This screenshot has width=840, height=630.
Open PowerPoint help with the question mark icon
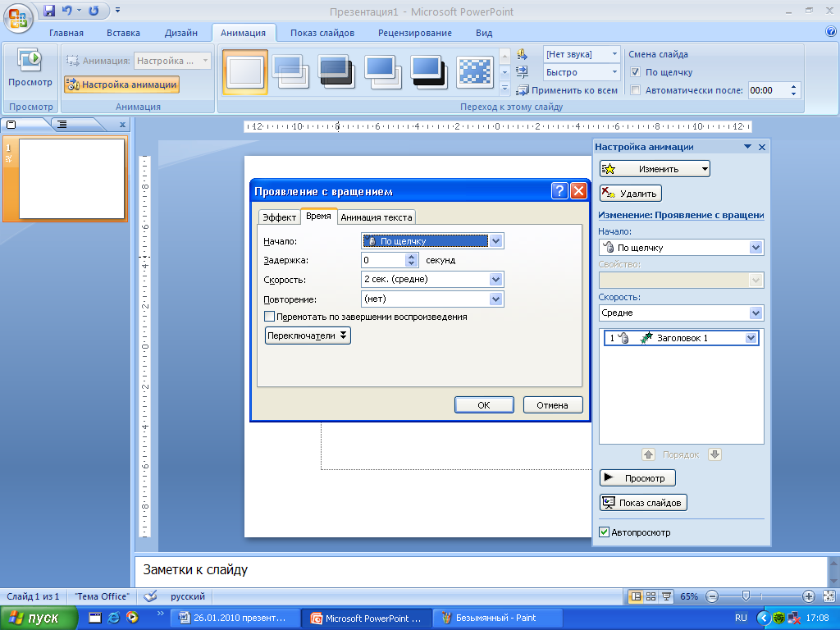831,32
